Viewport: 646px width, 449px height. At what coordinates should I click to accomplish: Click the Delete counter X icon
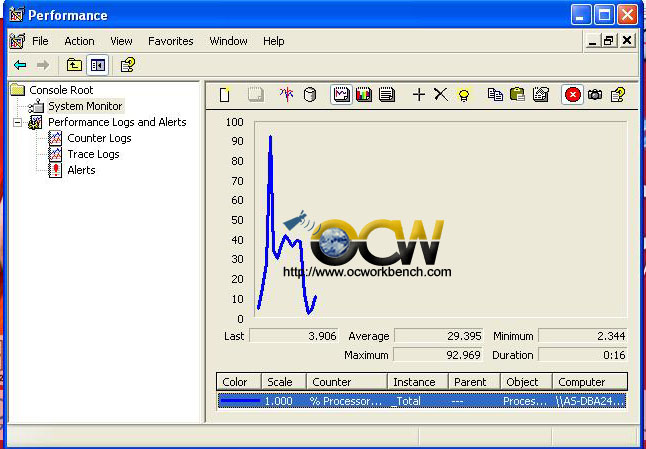tap(441, 95)
